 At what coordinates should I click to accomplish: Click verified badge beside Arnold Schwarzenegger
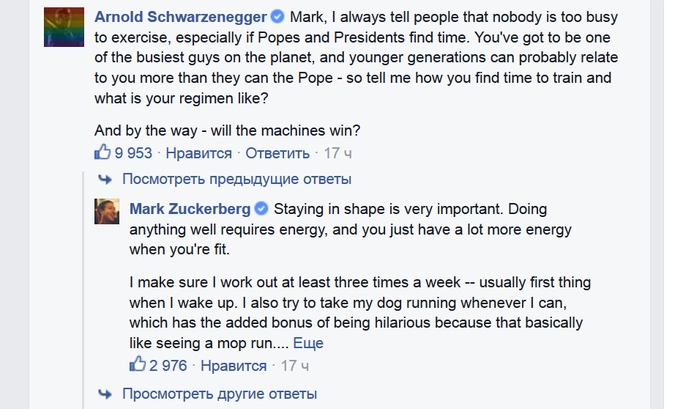[297, 17]
